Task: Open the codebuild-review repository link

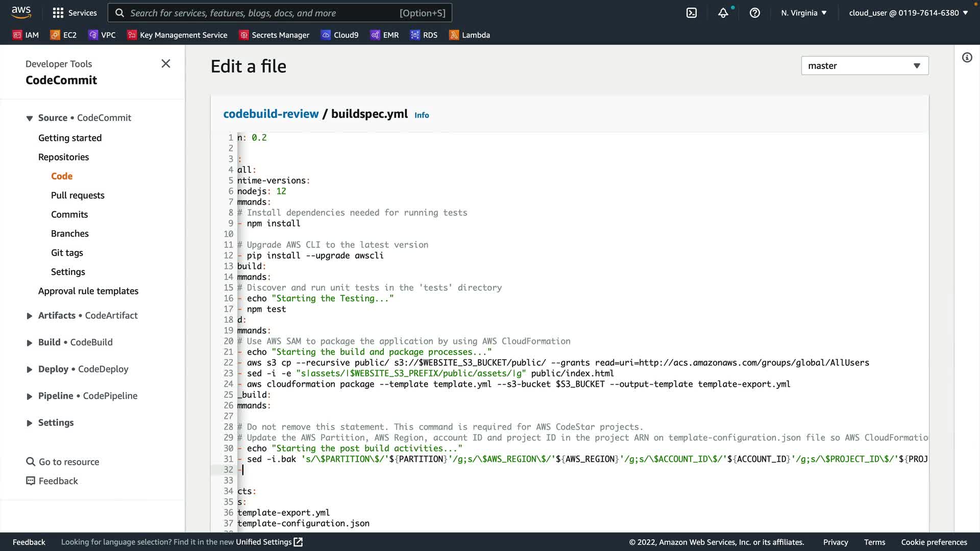Action: pos(271,114)
